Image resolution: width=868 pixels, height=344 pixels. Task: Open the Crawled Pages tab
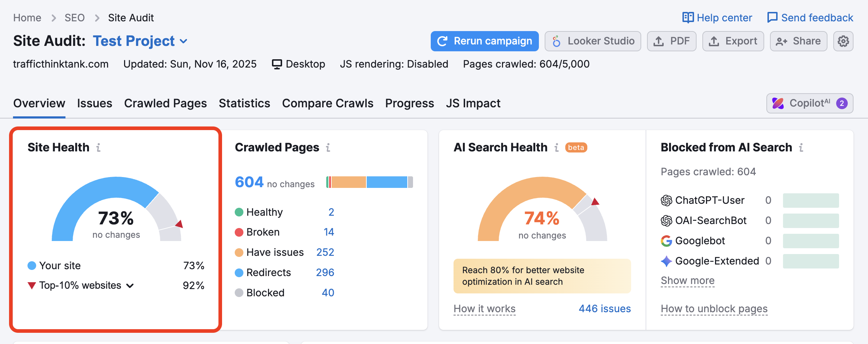pos(165,103)
